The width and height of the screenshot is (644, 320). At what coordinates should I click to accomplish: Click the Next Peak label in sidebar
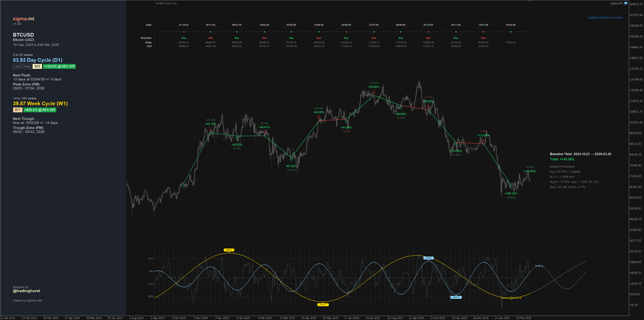tap(22, 75)
